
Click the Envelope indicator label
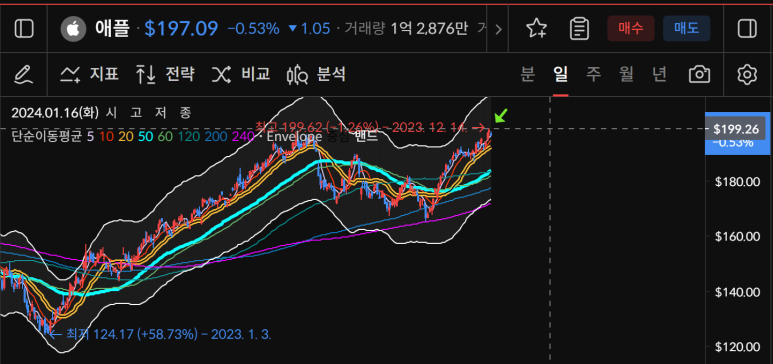[294, 137]
